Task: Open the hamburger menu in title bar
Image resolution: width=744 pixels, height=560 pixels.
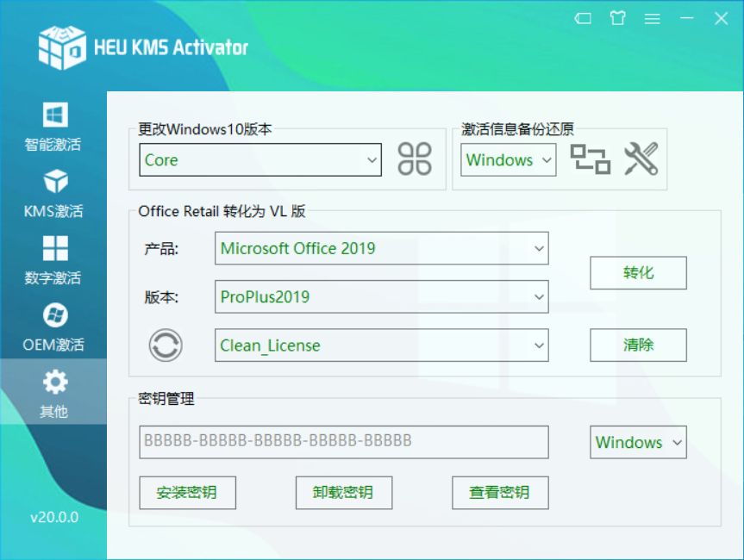Action: 652,18
